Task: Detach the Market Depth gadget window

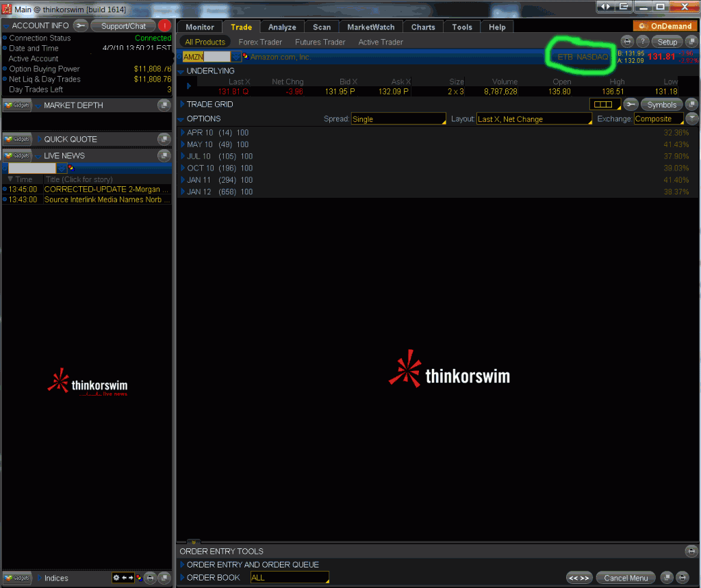Action: pyautogui.click(x=164, y=105)
